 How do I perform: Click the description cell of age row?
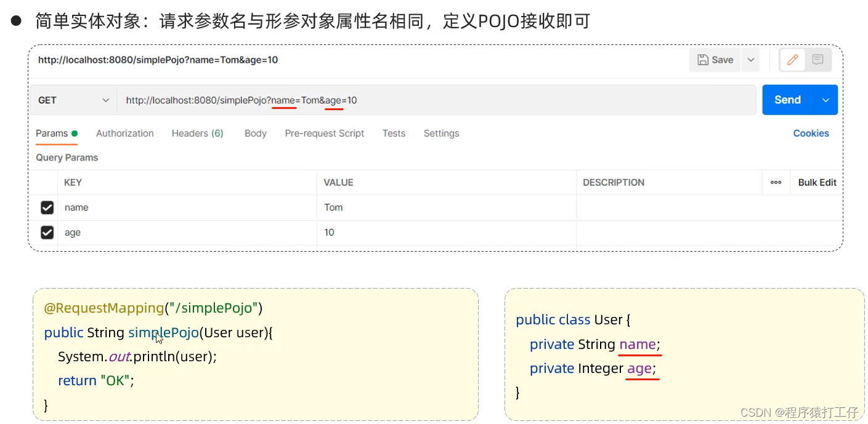point(709,233)
